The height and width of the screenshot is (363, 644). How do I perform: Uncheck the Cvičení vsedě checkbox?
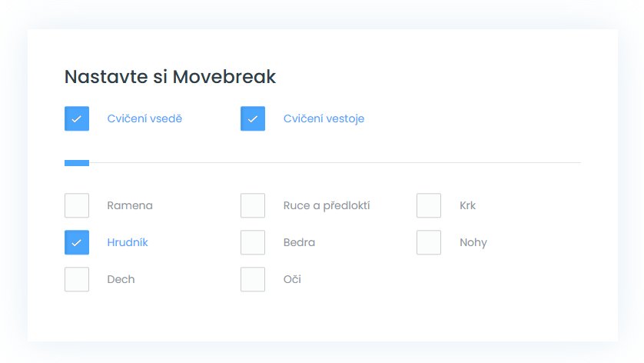(77, 118)
